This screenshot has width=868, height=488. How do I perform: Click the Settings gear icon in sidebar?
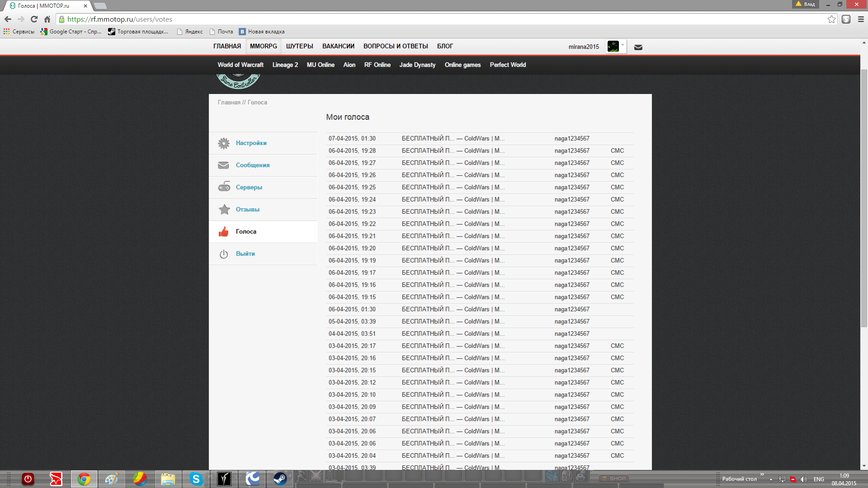tap(224, 143)
